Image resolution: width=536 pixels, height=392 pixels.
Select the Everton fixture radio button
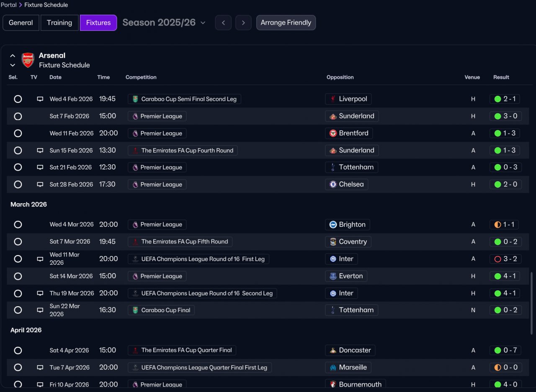pos(18,276)
